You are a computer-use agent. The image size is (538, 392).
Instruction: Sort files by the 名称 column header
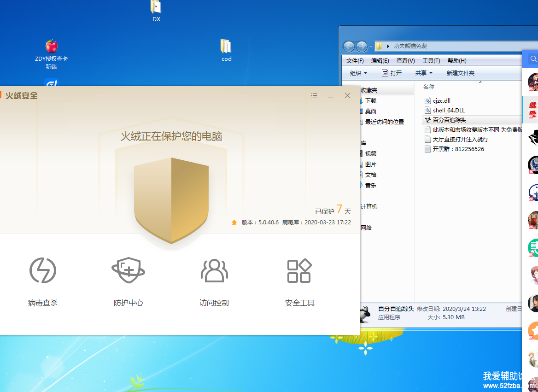tap(429, 87)
